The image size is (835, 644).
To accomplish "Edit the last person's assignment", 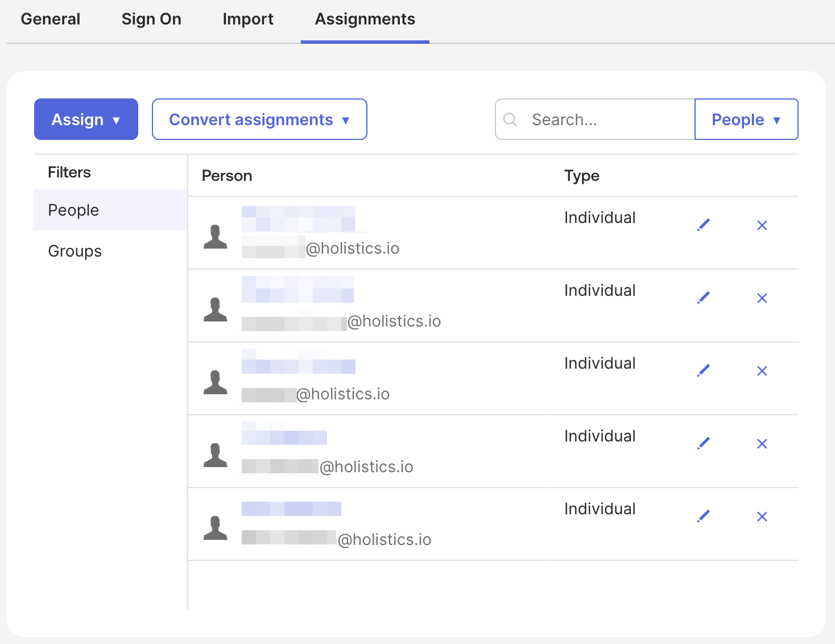I will (703, 516).
